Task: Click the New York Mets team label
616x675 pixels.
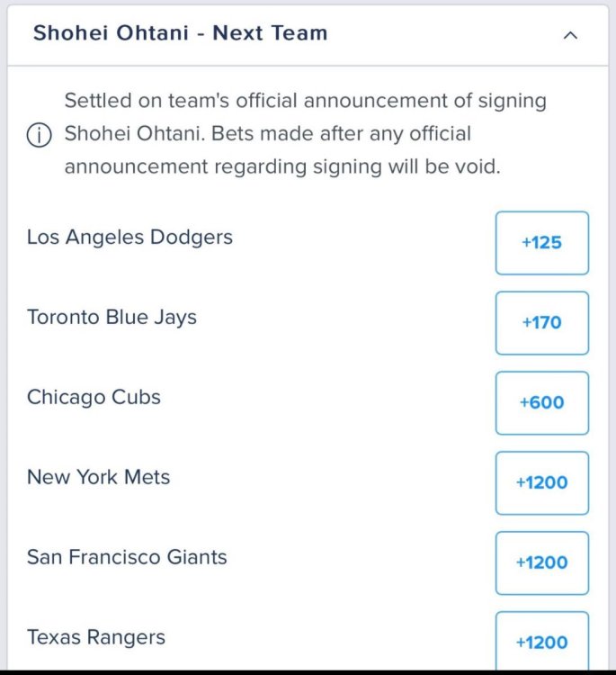Action: click(98, 478)
